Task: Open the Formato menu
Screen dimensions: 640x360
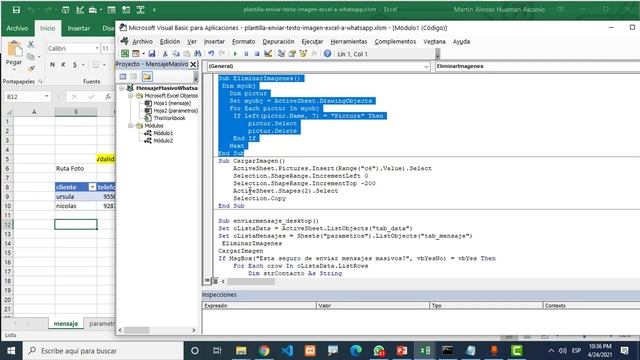Action: click(x=244, y=42)
